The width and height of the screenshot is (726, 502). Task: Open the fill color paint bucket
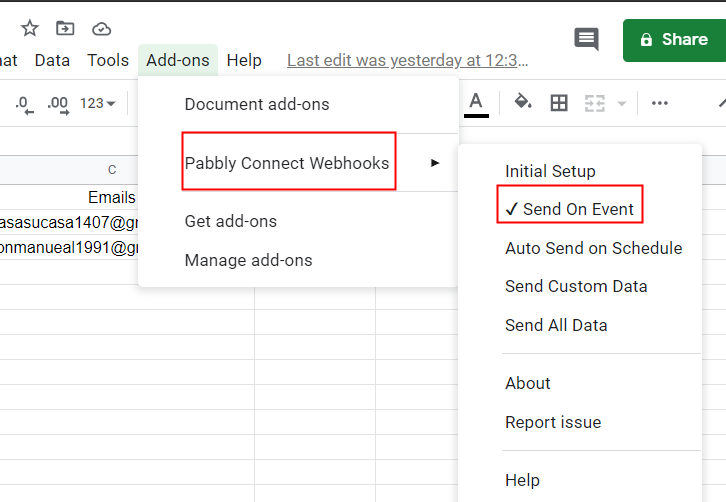click(522, 102)
